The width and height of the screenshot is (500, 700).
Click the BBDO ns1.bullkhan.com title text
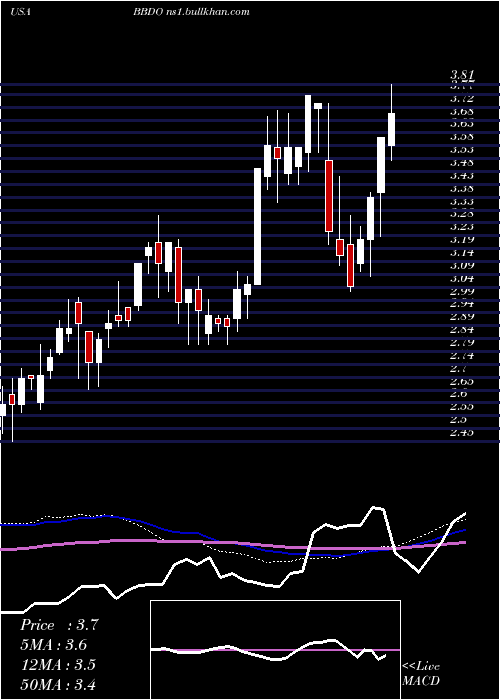pos(191,12)
